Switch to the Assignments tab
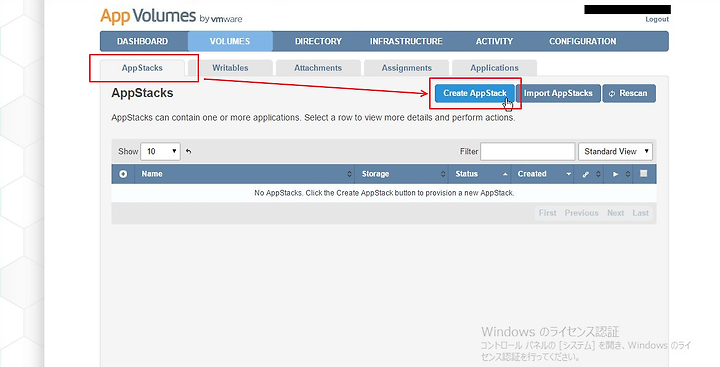Screen dimensions: 720x367 click(x=406, y=68)
